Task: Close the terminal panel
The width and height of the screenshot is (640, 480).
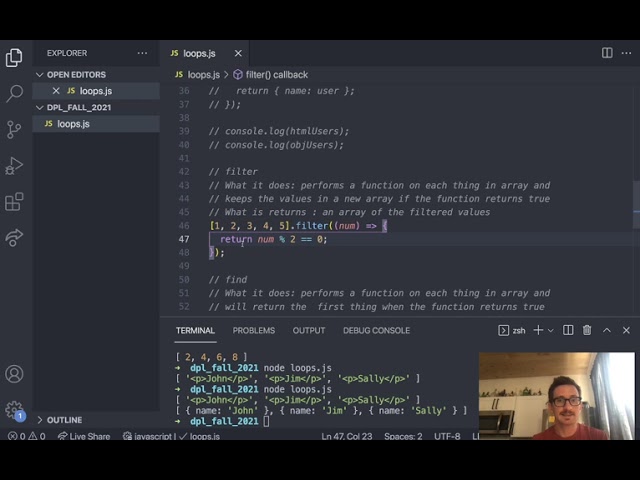Action: [x=626, y=330]
